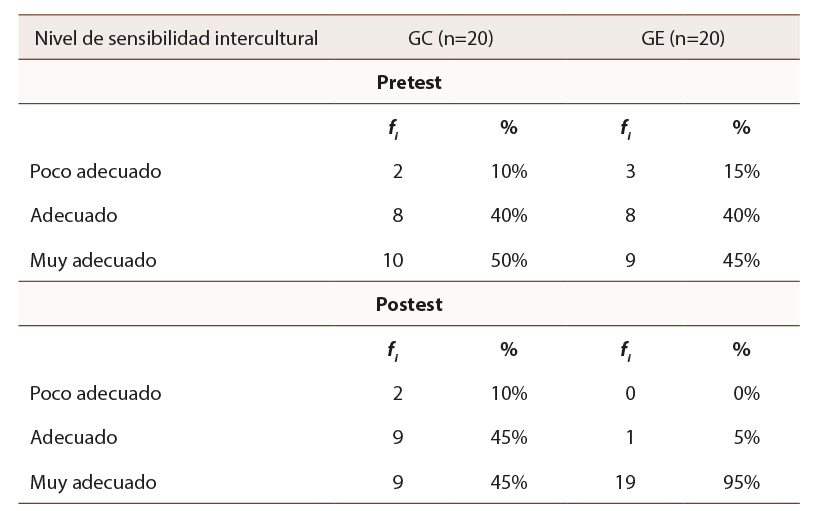Select 'Poco adecuado' row label under Pretest

(x=95, y=171)
